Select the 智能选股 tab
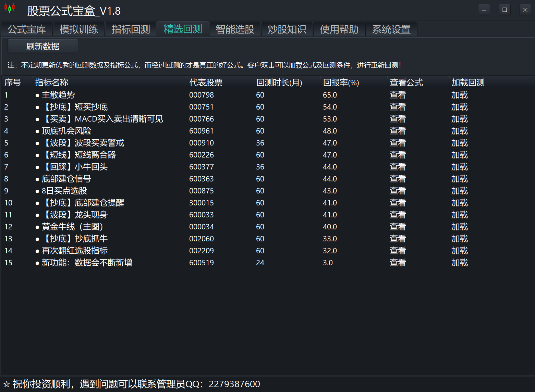The width and height of the screenshot is (535, 392). click(235, 29)
